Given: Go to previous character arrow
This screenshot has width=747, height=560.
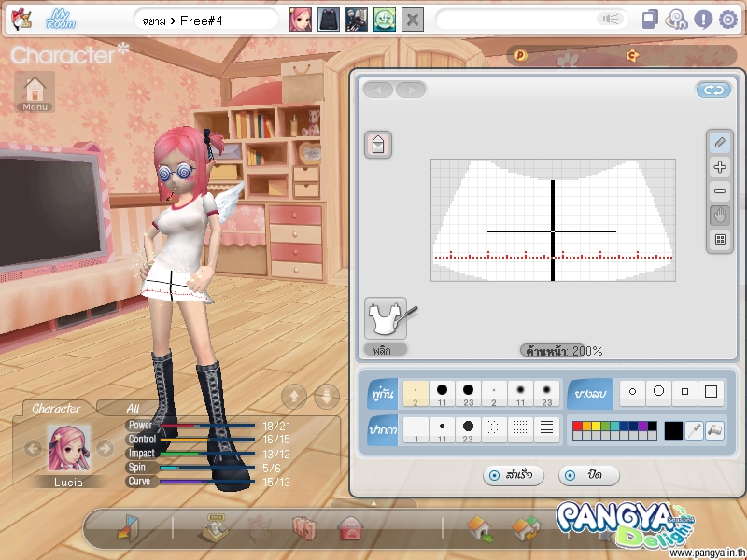Looking at the screenshot, I should (33, 448).
